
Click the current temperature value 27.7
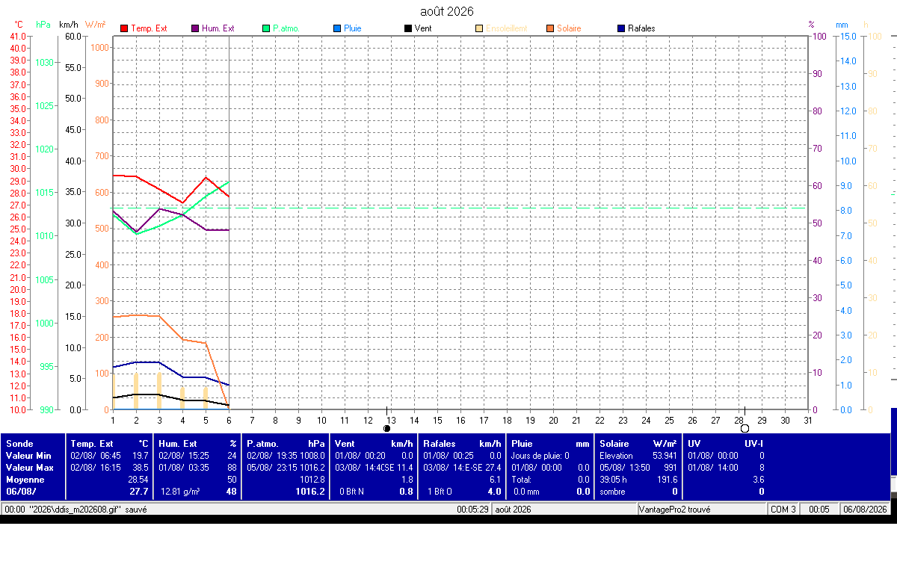[x=140, y=492]
